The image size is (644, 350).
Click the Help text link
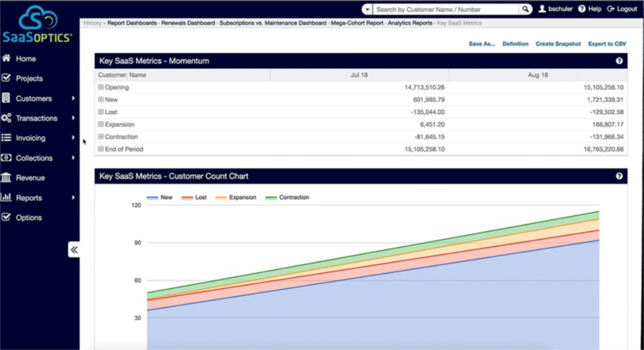click(x=594, y=9)
